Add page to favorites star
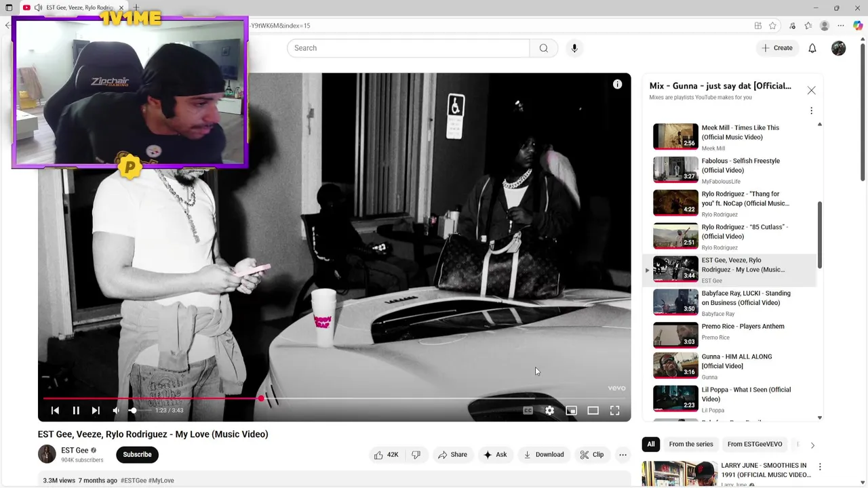868x488 pixels. tap(772, 26)
